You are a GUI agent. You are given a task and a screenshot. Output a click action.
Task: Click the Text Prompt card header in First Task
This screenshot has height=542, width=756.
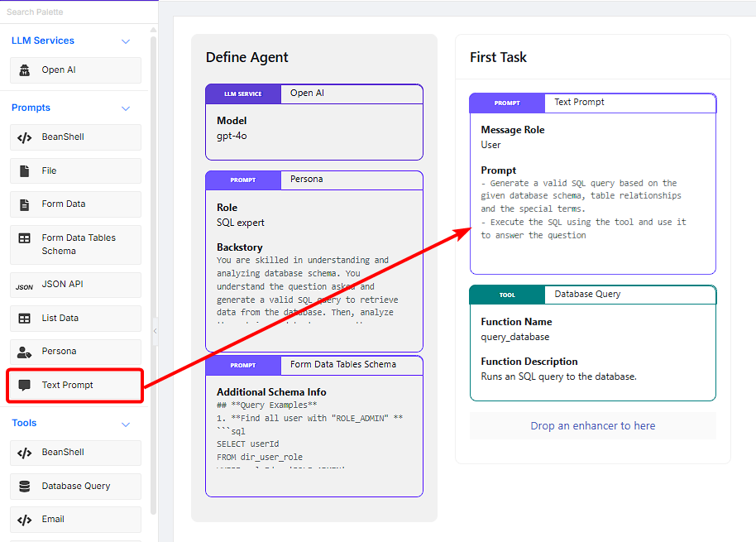[x=593, y=103]
